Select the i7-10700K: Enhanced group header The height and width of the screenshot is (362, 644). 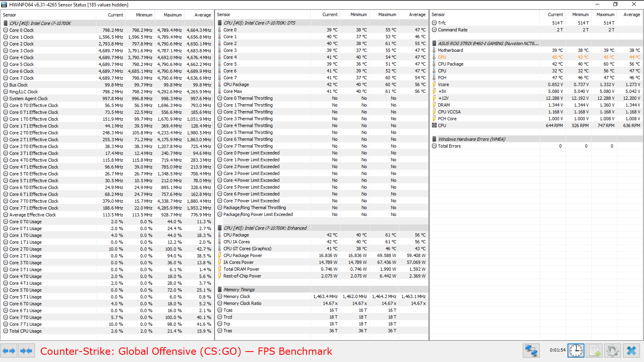click(322, 228)
